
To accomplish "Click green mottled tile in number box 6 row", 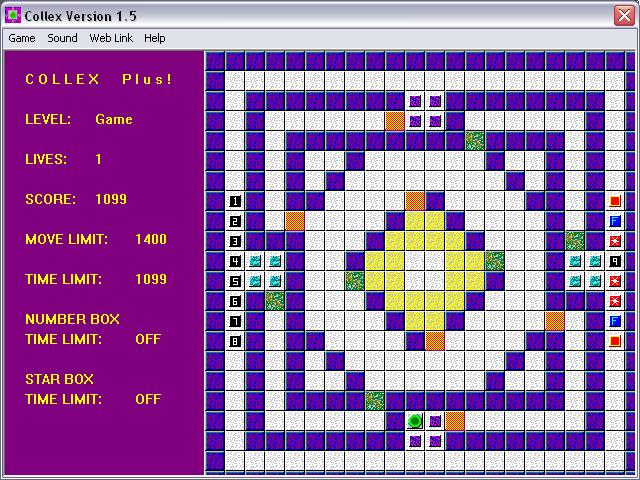I will [x=275, y=301].
